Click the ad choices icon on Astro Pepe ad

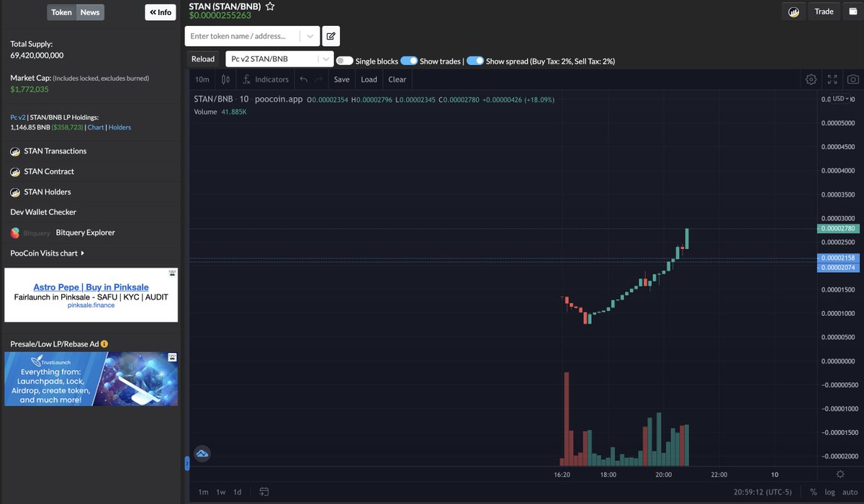173,273
